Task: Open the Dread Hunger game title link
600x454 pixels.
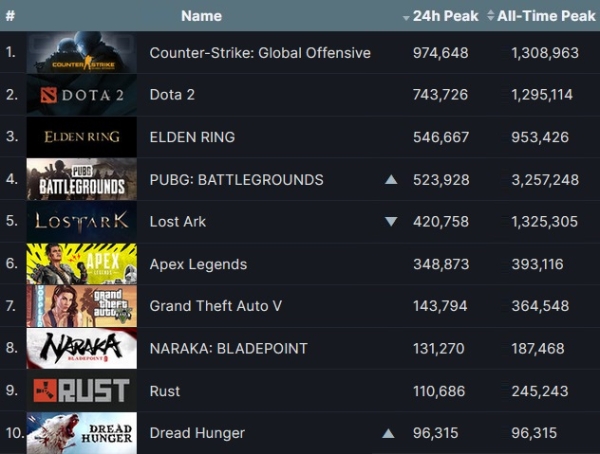Action: point(197,433)
